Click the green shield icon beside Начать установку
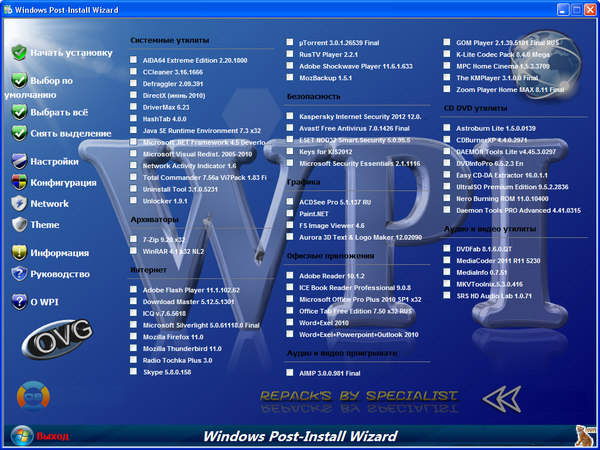The width and height of the screenshot is (600, 450). click(x=19, y=52)
